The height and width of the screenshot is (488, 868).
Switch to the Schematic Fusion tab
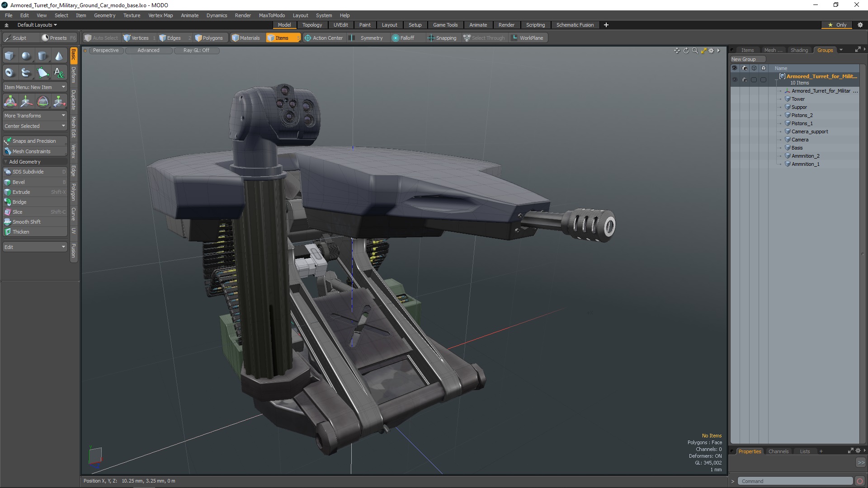click(x=575, y=25)
